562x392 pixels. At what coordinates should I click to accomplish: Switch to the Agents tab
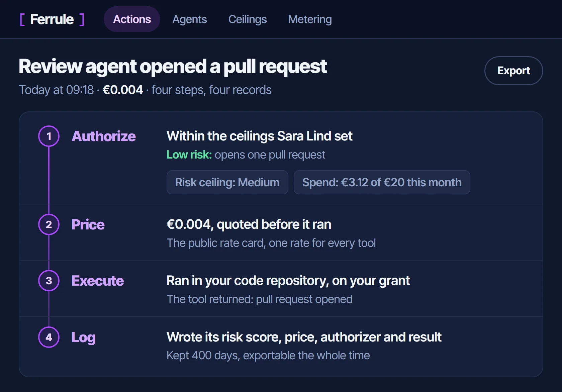[189, 19]
